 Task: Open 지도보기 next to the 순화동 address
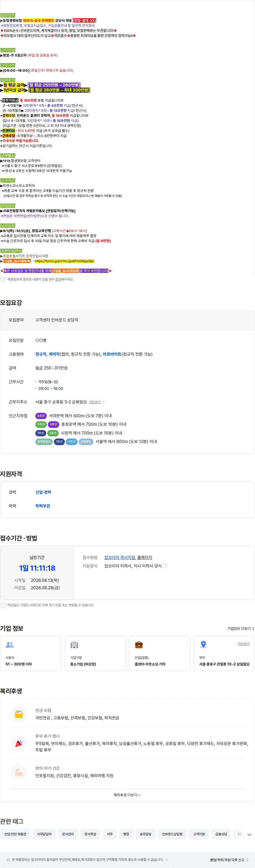pos(95,402)
